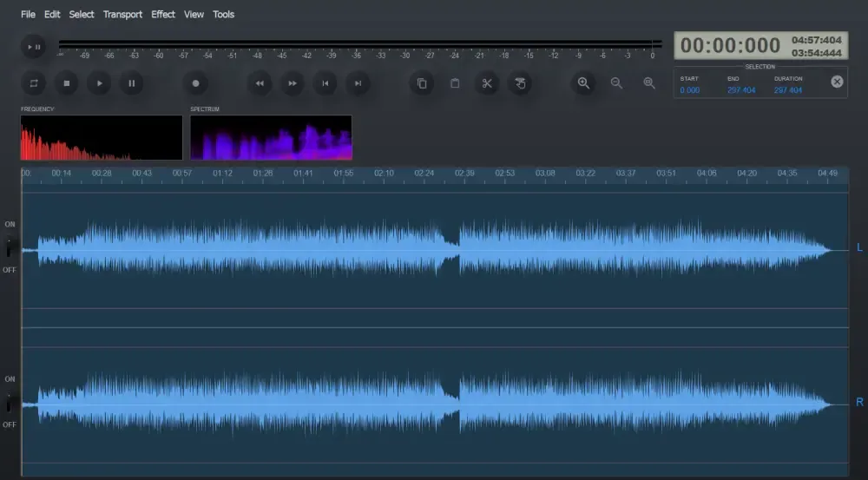Pause the audio playback
This screenshot has height=480, width=868.
132,83
